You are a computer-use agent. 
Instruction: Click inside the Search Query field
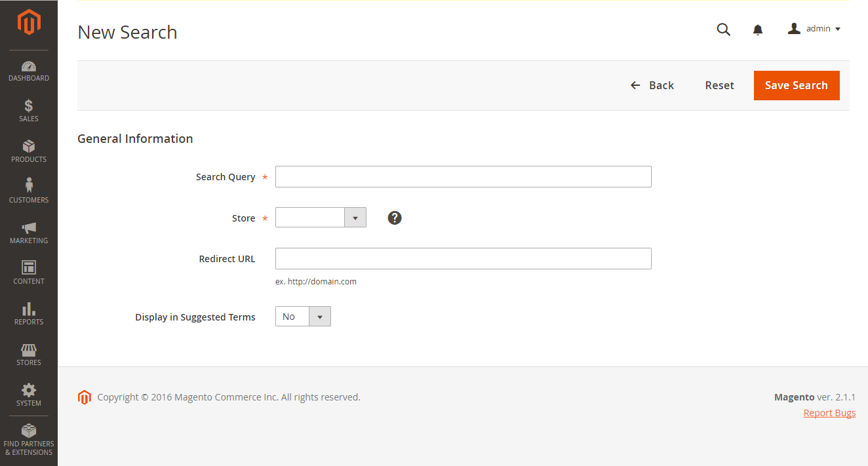(x=462, y=176)
